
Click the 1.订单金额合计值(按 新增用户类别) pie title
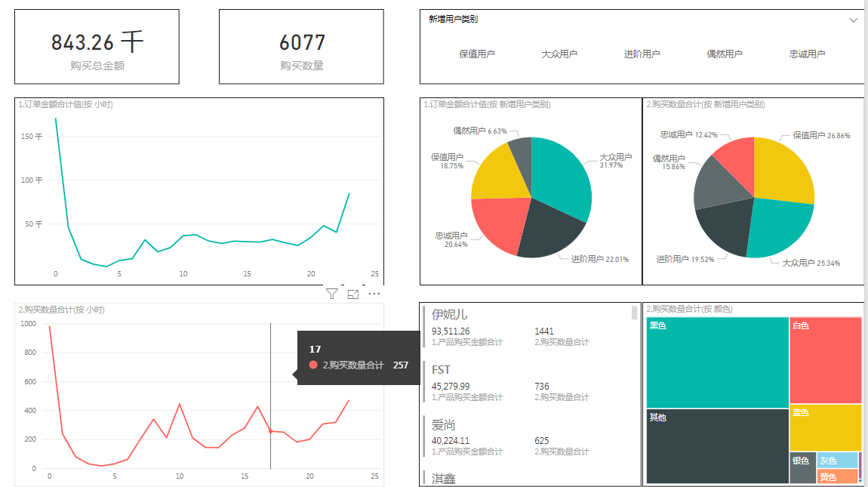pyautogui.click(x=487, y=104)
